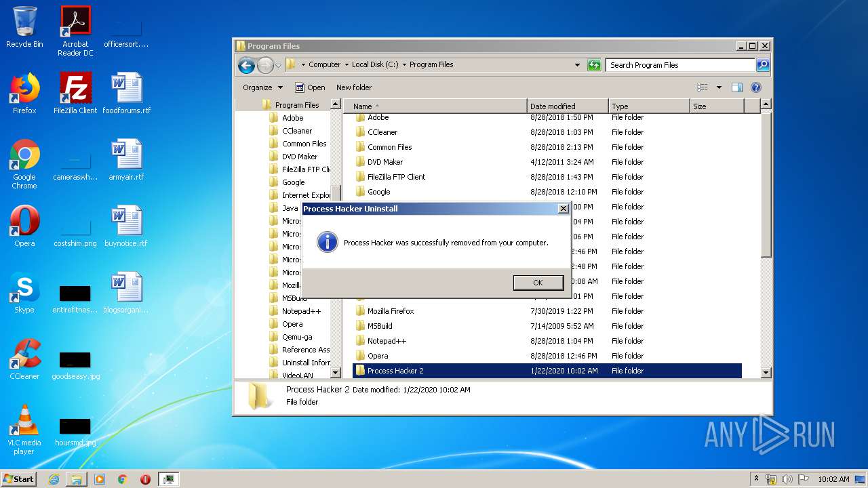Launch Firefox desktop shortcut
868x488 pixels.
click(24, 94)
